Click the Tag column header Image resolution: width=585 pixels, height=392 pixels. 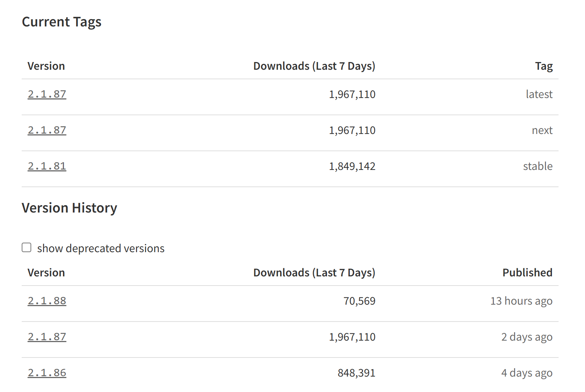(544, 66)
